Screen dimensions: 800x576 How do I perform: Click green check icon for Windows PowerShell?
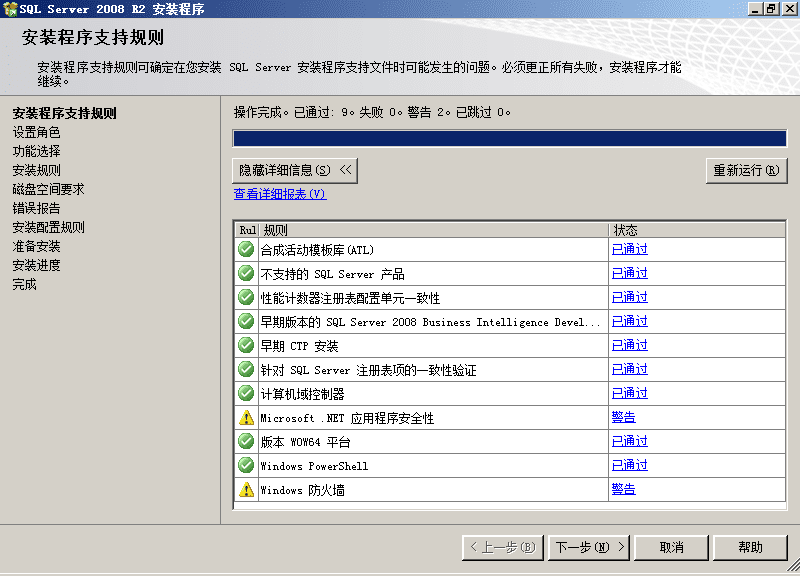[246, 465]
